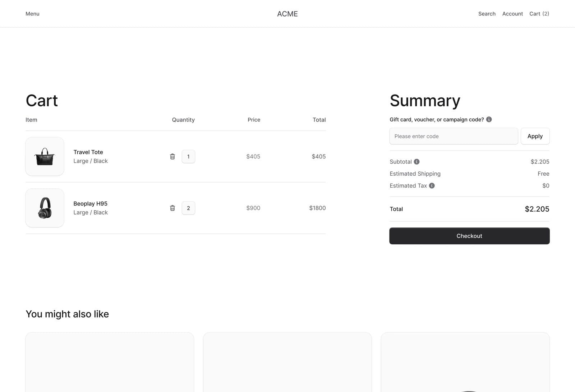Go to Account page

[x=512, y=14]
